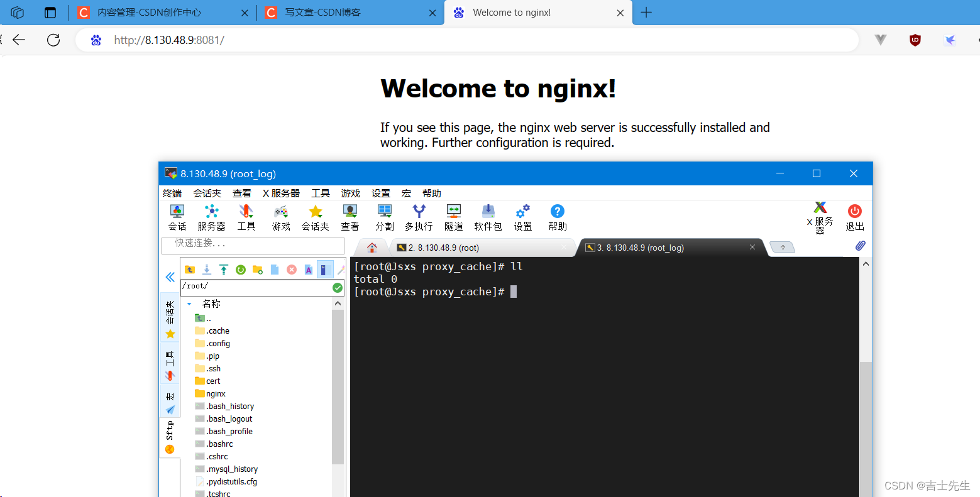
Task: Open the 会话 (Session) toolbar icon
Action: 177,217
